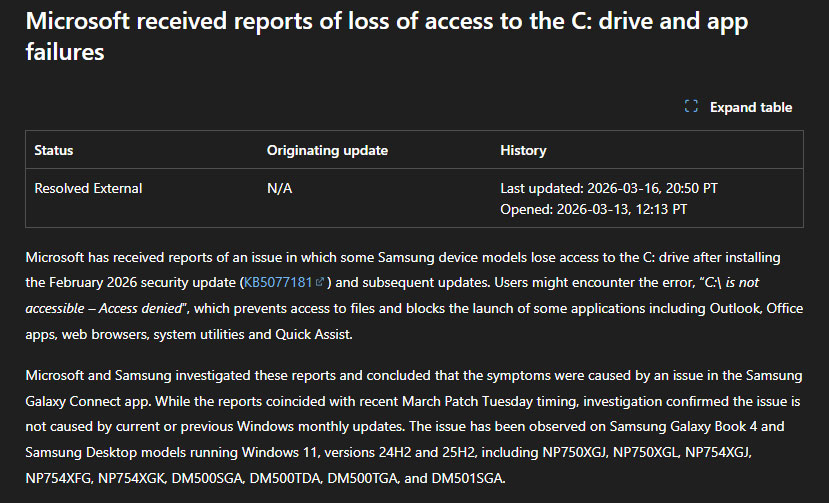Viewport: 829px width, 503px height.
Task: Click the Originating update column header
Action: (x=327, y=150)
